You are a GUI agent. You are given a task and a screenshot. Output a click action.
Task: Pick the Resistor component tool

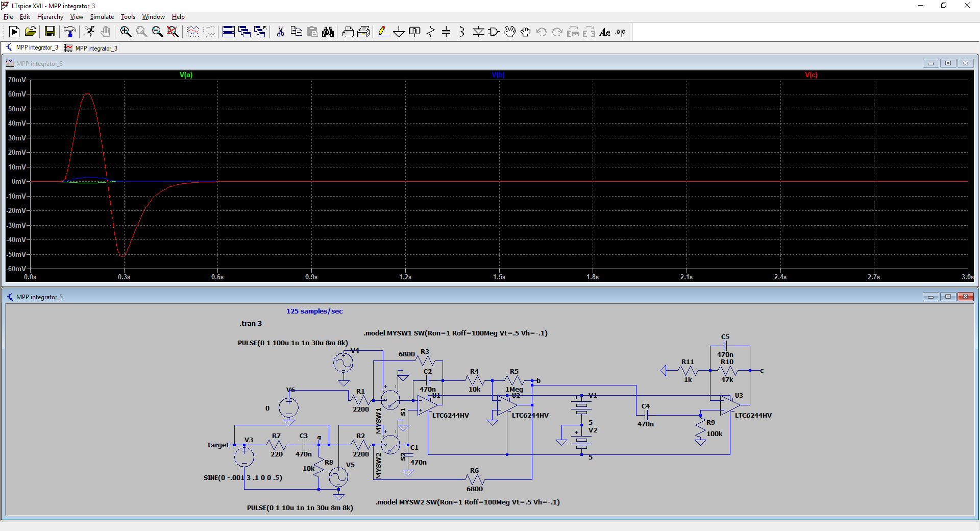point(431,32)
